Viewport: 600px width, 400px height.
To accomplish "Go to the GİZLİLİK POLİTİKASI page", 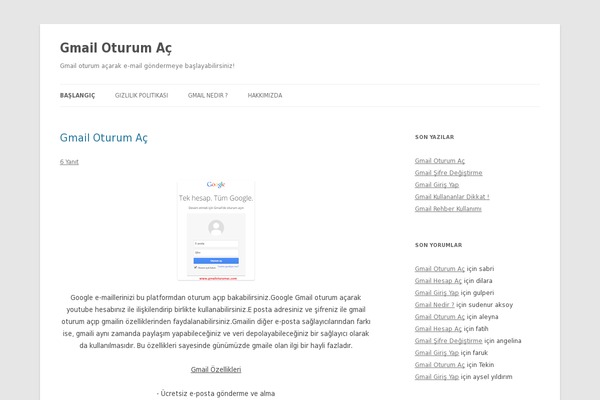I will (141, 95).
